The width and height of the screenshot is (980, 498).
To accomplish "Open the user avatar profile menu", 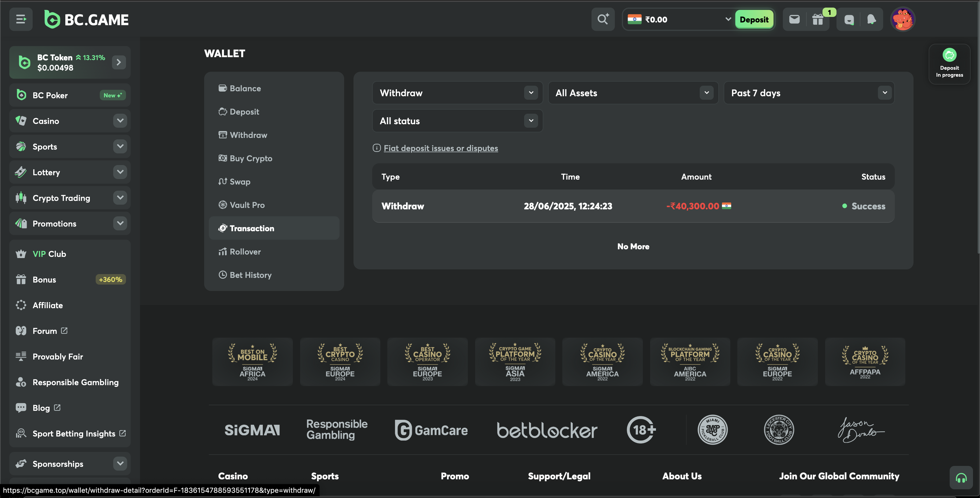I will 903,19.
